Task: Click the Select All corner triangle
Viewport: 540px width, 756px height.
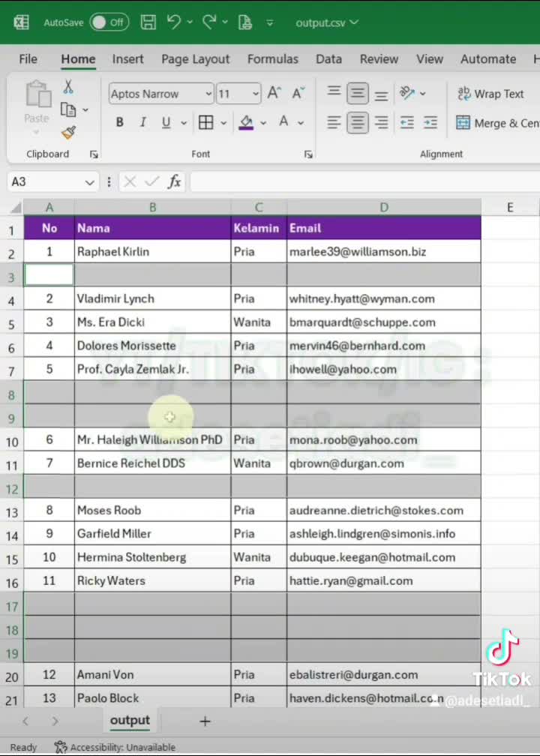Action: [x=16, y=208]
